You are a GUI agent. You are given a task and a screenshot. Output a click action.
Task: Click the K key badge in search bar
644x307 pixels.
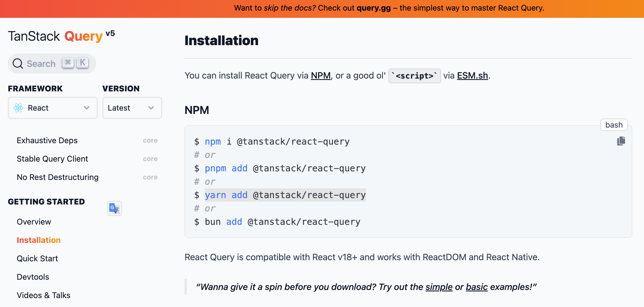pos(82,63)
